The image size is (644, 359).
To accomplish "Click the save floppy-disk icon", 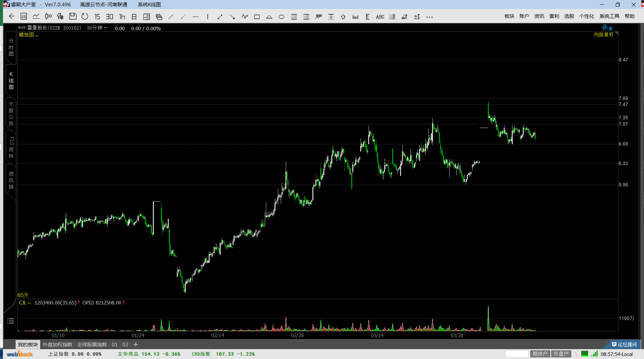I will [73, 17].
